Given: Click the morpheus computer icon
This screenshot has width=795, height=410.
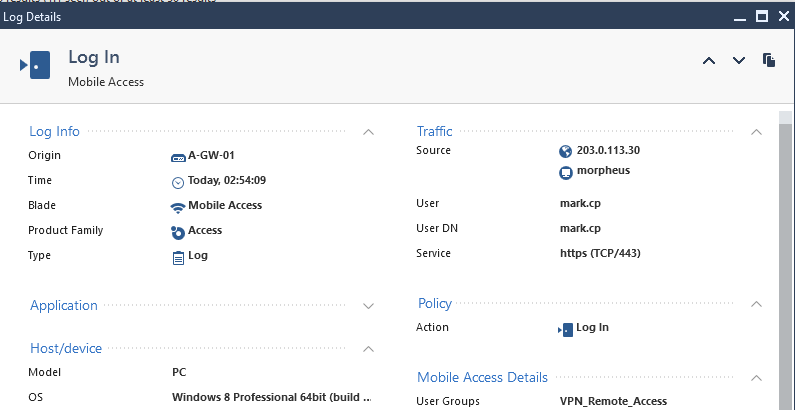Looking at the screenshot, I should tap(566, 172).
